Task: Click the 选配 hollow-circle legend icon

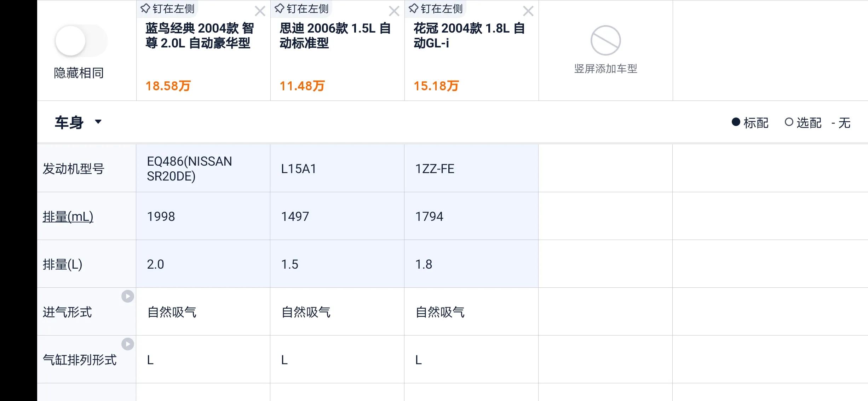Action: point(789,123)
